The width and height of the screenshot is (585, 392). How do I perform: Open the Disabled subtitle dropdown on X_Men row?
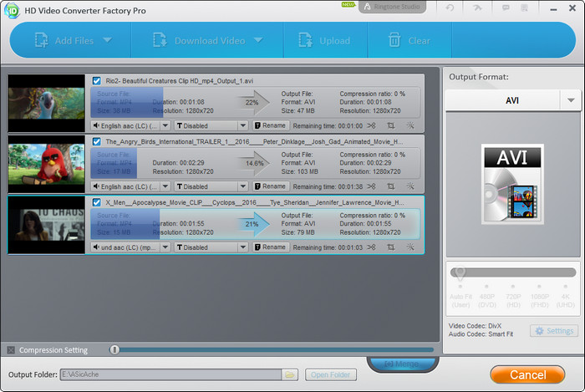211,247
